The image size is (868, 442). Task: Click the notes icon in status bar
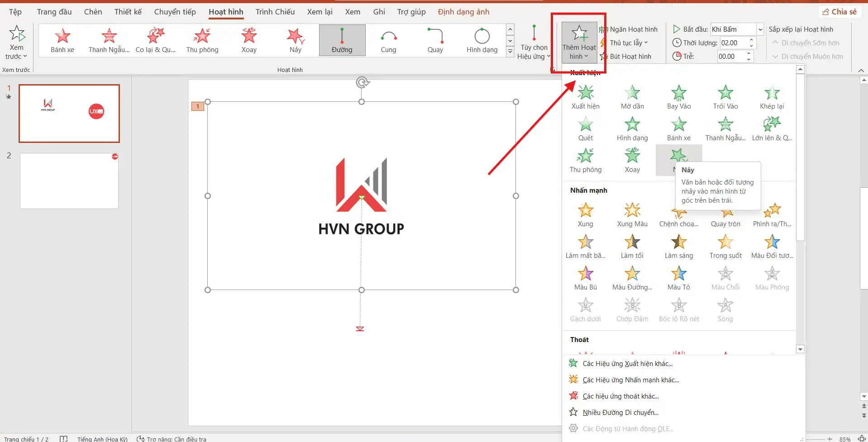pyautogui.click(x=63, y=439)
